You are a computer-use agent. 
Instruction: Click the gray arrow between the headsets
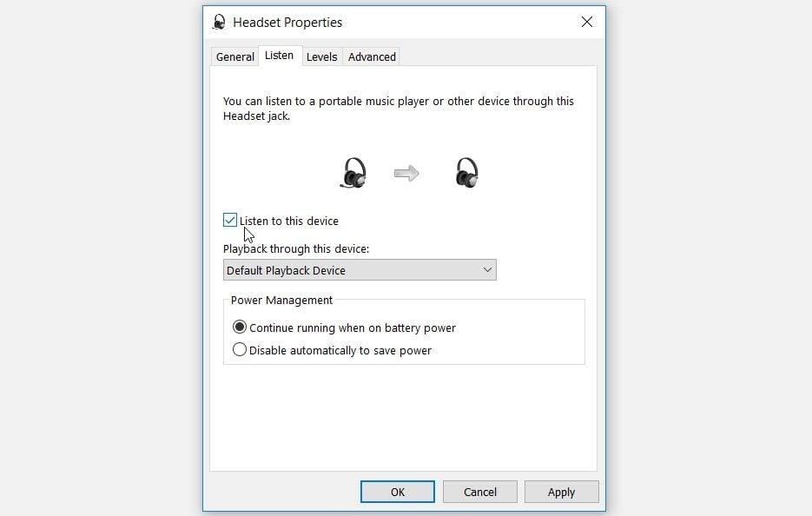[x=406, y=174]
